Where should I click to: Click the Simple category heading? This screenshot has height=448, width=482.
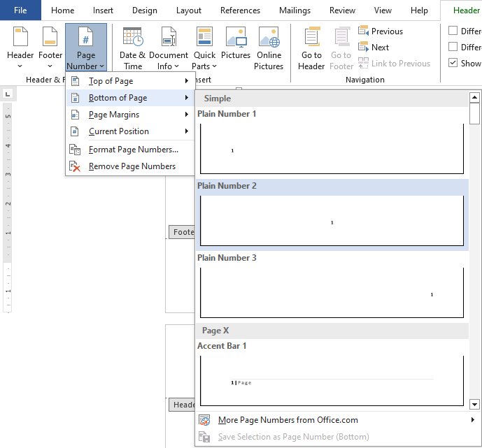218,99
